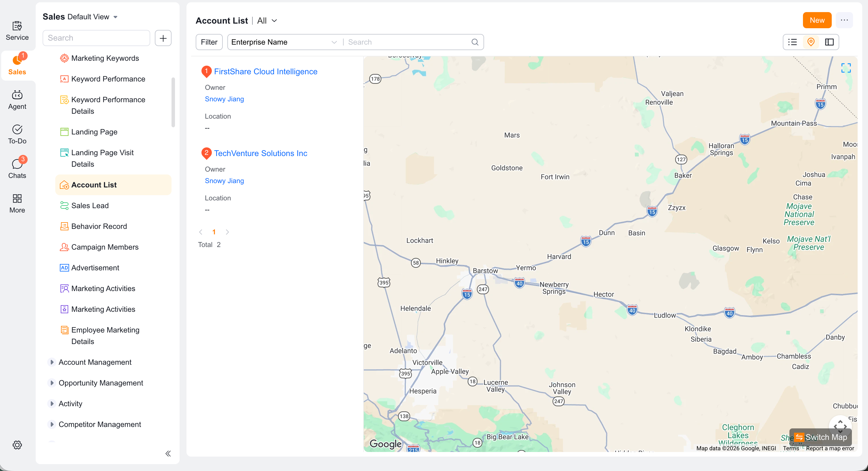The height and width of the screenshot is (471, 868).
Task: Select the Sales module in sidebar
Action: [17, 65]
